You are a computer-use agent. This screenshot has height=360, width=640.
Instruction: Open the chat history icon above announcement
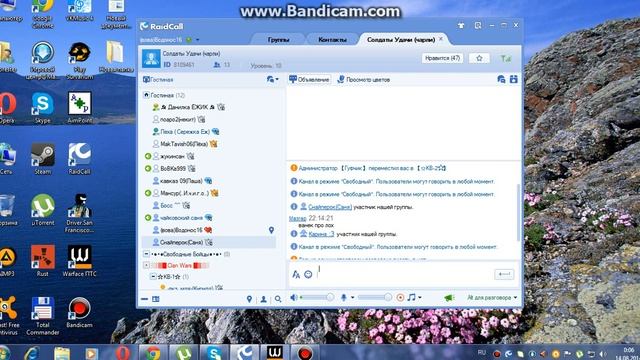pyautogui.click(x=501, y=79)
